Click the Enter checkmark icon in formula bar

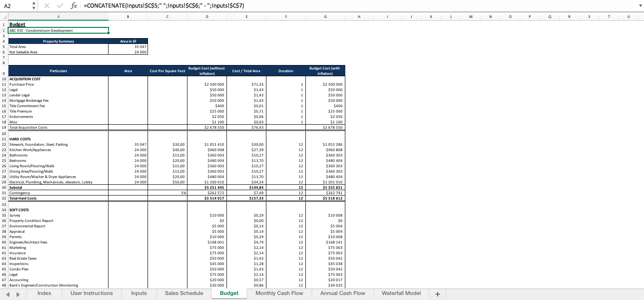click(59, 6)
